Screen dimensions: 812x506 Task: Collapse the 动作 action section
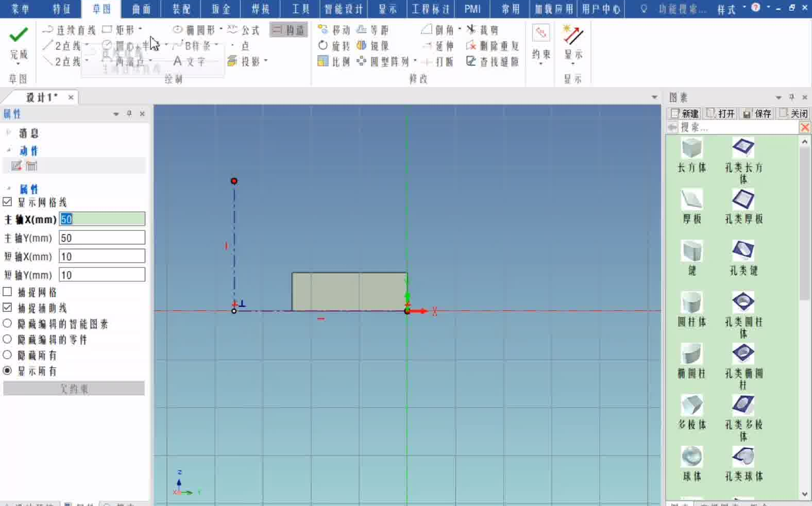point(8,150)
